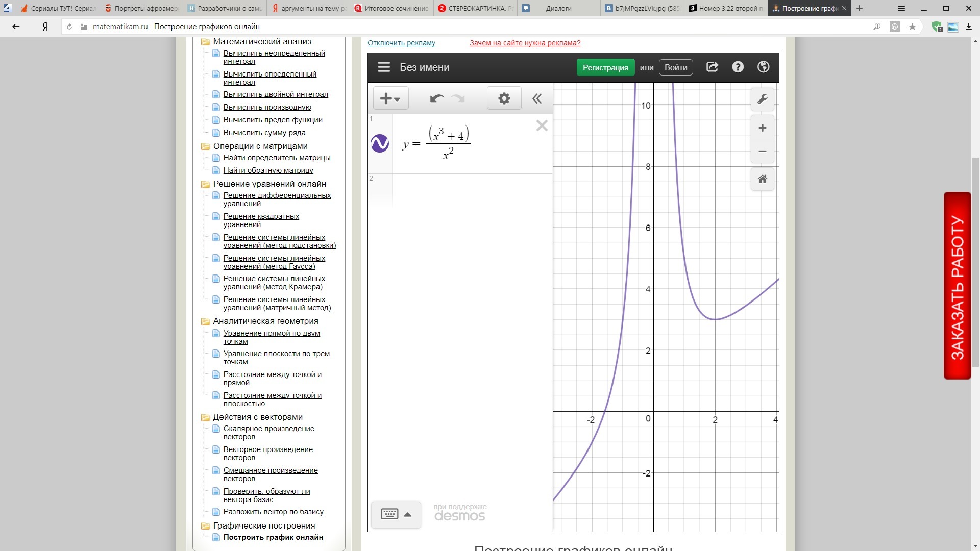Click the undo arrow icon
This screenshot has width=980, height=551.
(x=437, y=98)
